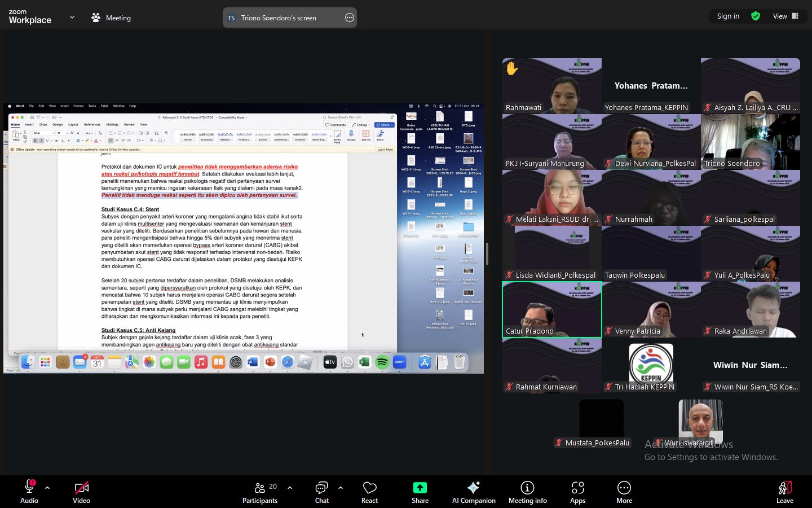Viewport: 812px width, 508px height.
Task: Open the View layout menu
Action: [785, 16]
